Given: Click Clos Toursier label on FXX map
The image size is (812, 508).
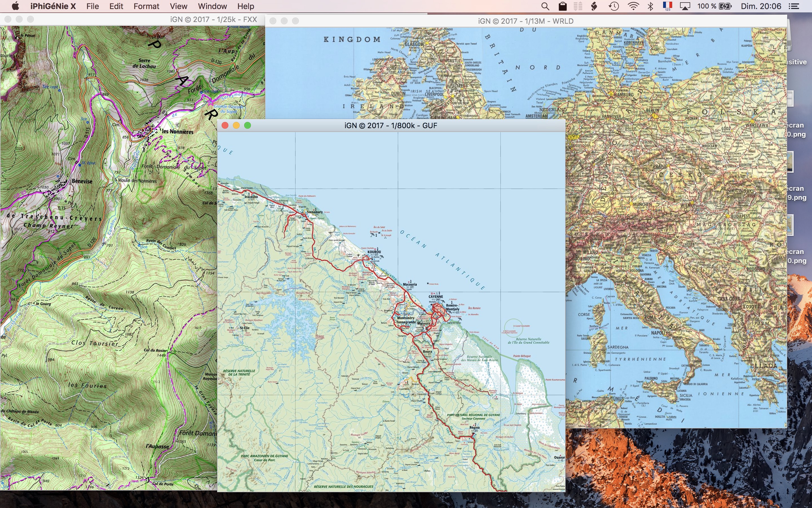Looking at the screenshot, I should coord(95,343).
